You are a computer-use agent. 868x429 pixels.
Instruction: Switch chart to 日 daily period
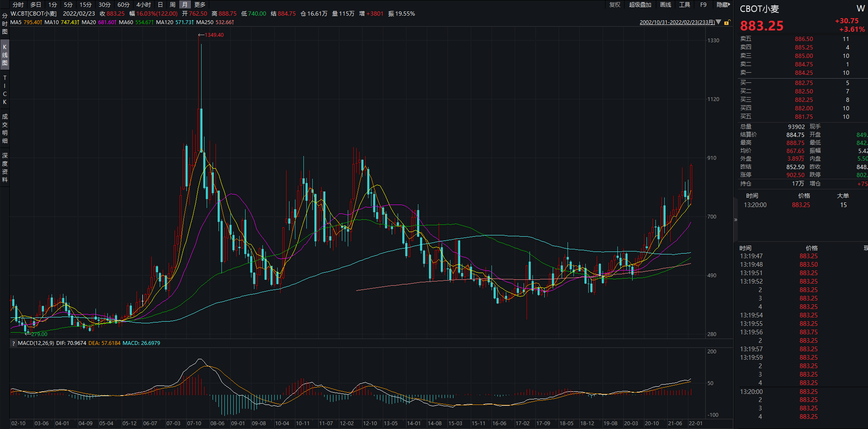(160, 5)
